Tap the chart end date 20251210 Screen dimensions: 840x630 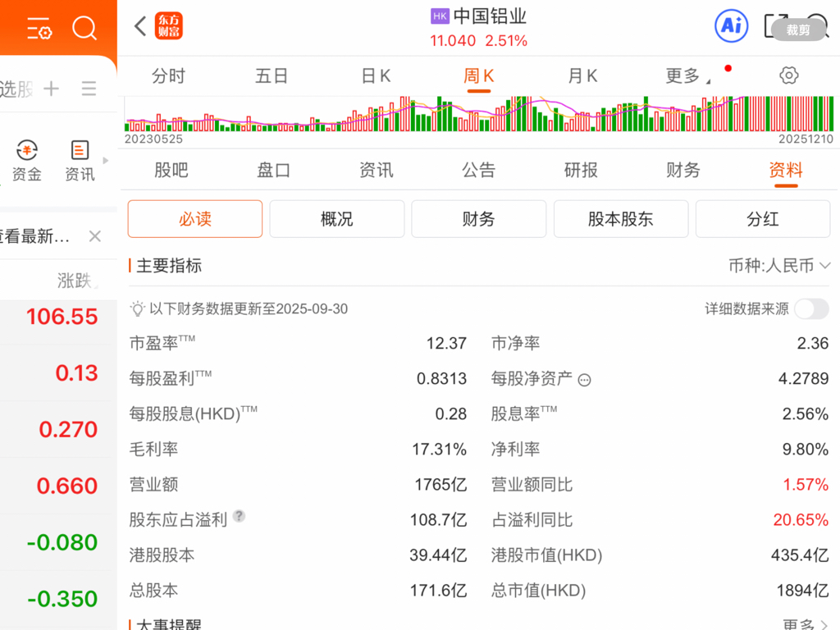pyautogui.click(x=806, y=139)
